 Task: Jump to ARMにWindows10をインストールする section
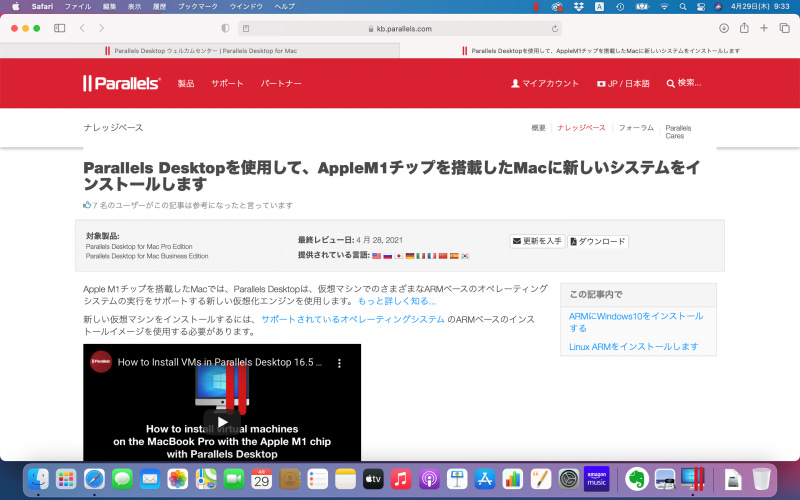[x=636, y=322]
